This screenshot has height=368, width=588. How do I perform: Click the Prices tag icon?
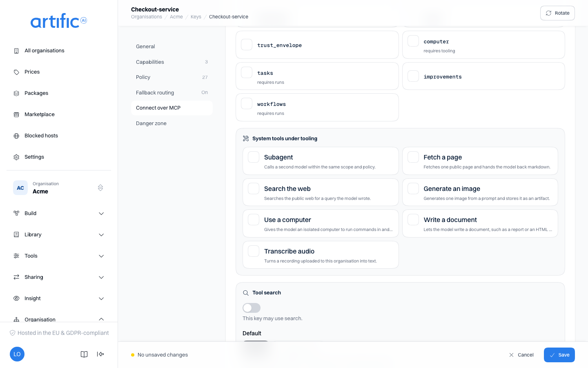[16, 72]
